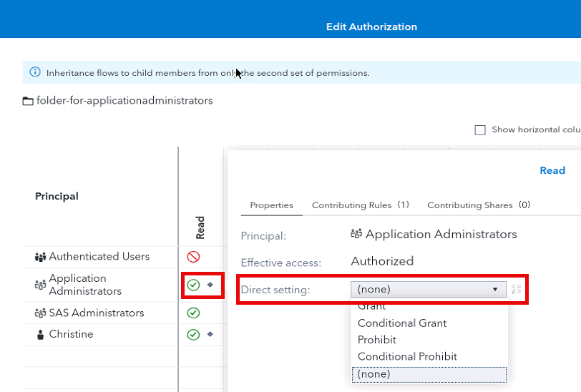The image size is (581, 392).
Task: Click the diamond direct-setting marker in Christine's row
Action: pyautogui.click(x=210, y=334)
